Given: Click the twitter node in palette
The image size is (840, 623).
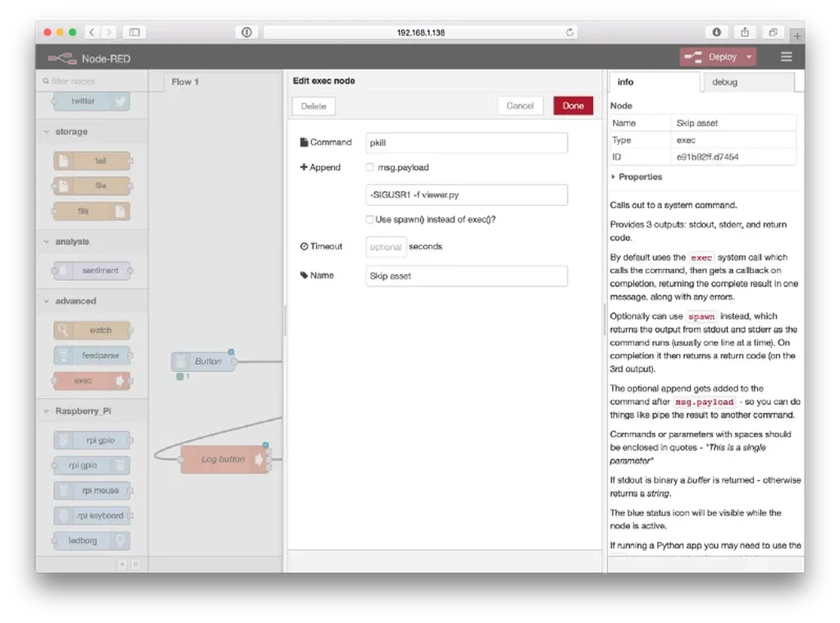Looking at the screenshot, I should [92, 101].
